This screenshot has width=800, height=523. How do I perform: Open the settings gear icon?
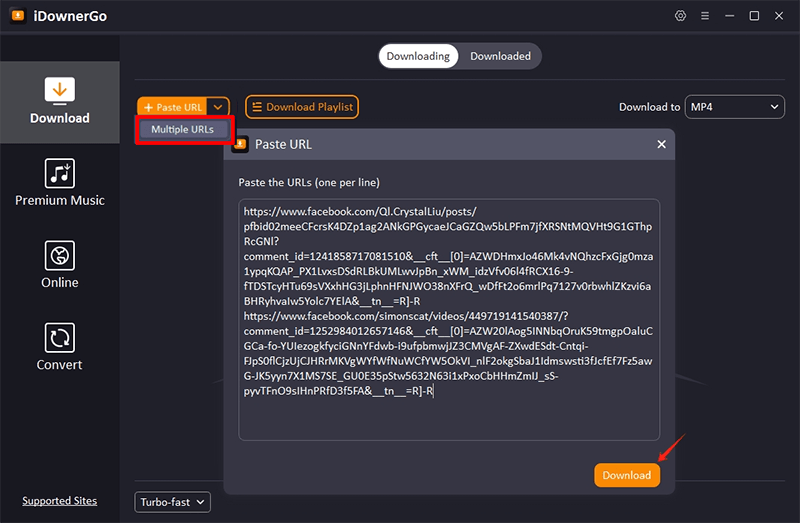coord(681,16)
